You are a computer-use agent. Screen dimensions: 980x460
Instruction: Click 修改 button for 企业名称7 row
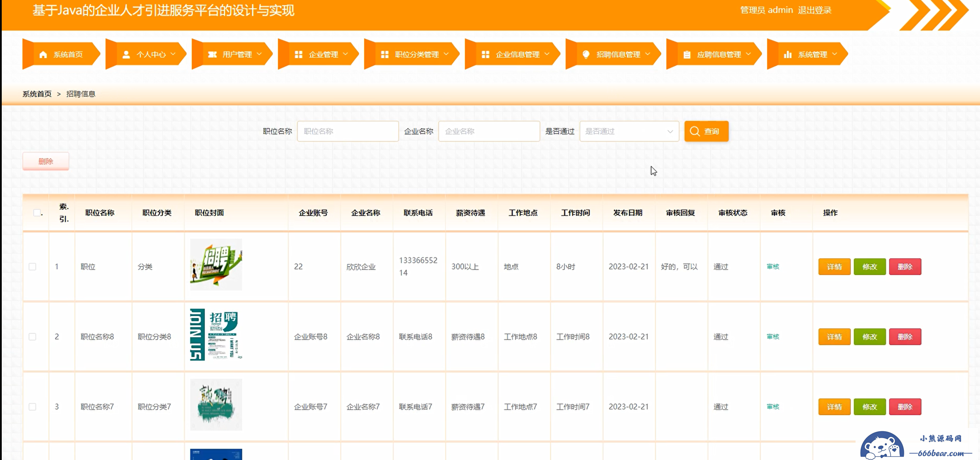click(x=870, y=407)
